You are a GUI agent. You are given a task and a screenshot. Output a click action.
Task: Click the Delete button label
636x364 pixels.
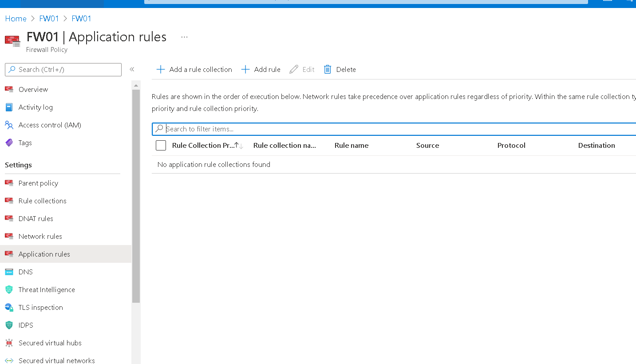[346, 69]
